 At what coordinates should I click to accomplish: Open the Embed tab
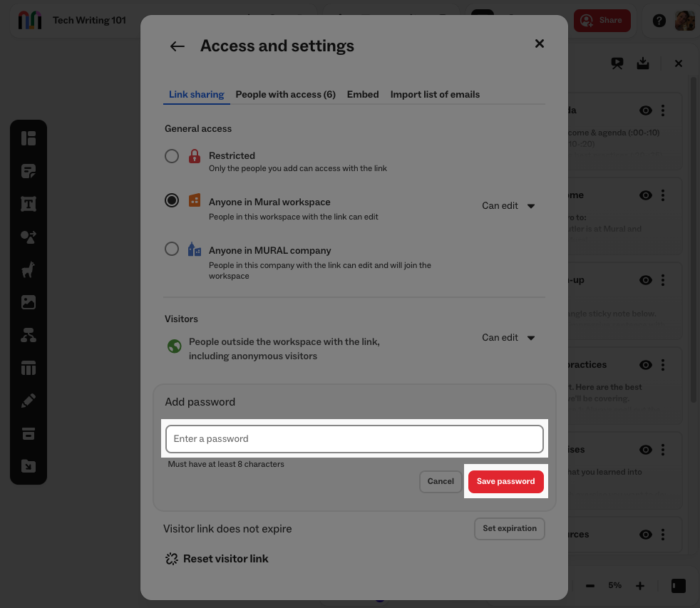[363, 94]
